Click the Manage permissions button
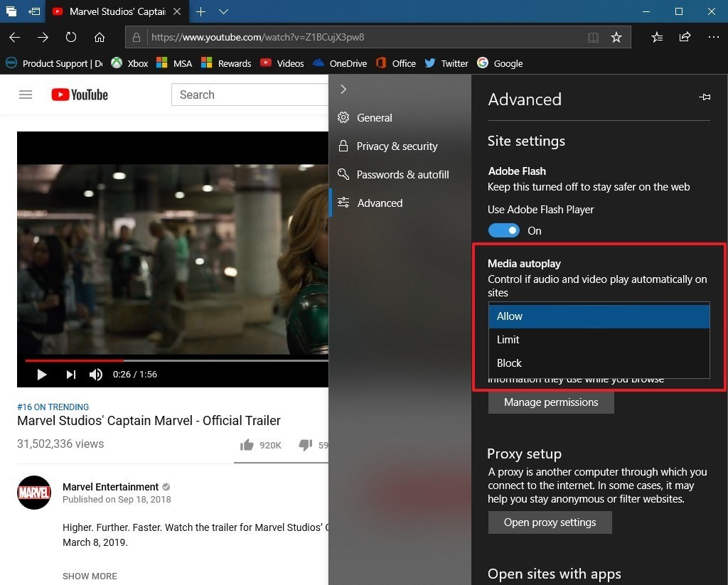This screenshot has height=585, width=728. coord(551,402)
